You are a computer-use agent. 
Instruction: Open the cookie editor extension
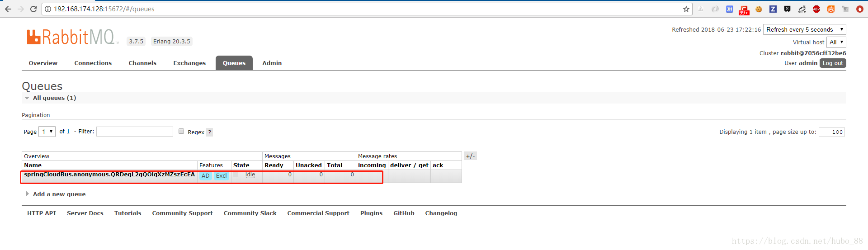(759, 9)
